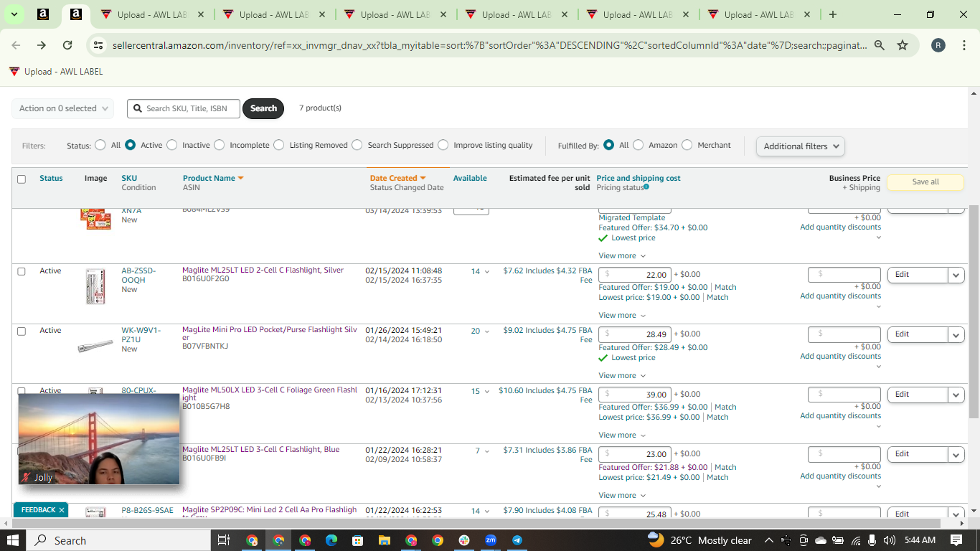Sort by the Product Name column header
Image resolution: width=980 pixels, height=551 pixels.
point(213,178)
